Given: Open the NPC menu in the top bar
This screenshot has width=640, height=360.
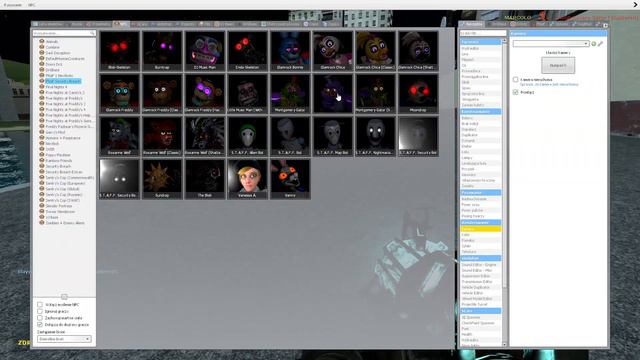Looking at the screenshot, I should pyautogui.click(x=32, y=5).
